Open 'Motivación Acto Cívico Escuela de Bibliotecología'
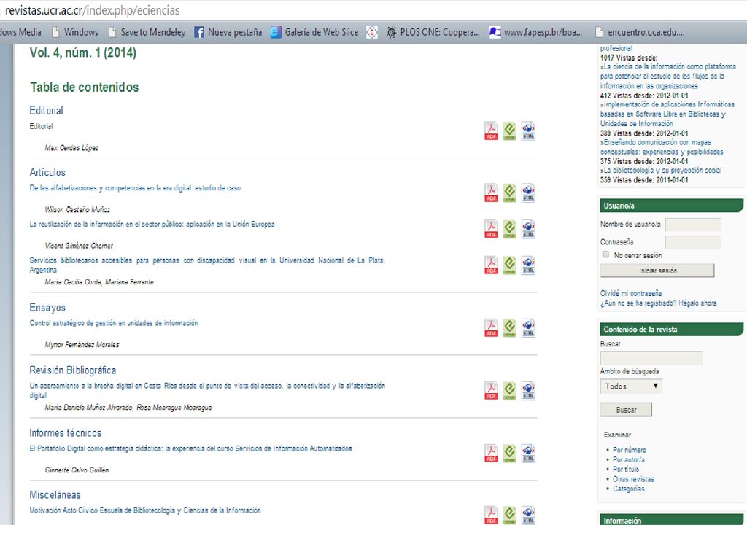747x560 pixels. tap(145, 510)
